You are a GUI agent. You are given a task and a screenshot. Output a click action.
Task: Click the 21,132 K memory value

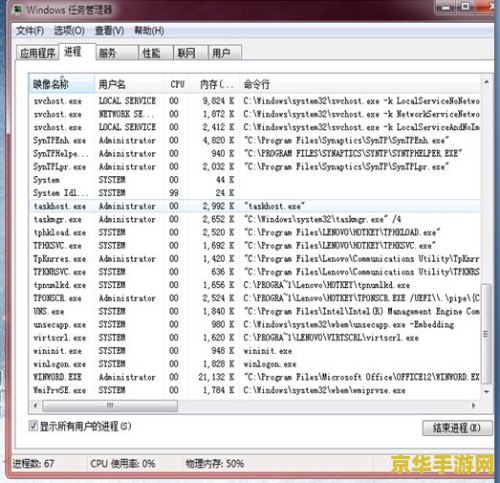pyautogui.click(x=217, y=377)
